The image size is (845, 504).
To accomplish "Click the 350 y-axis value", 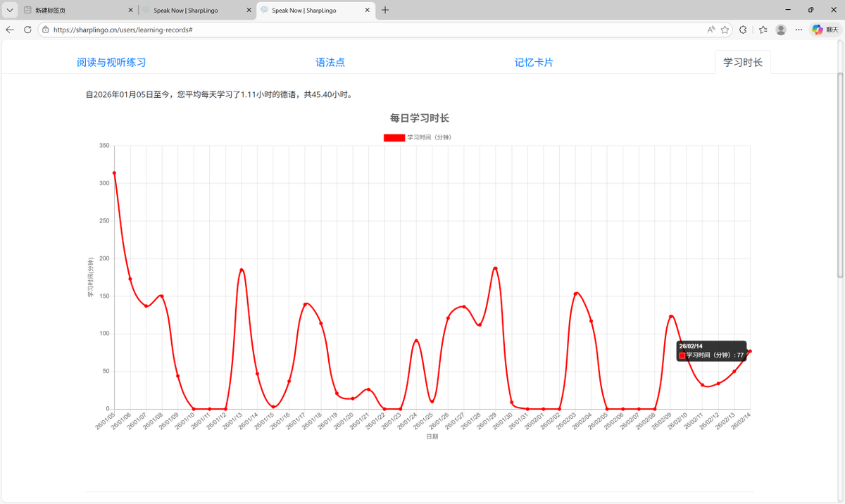I will tap(104, 146).
